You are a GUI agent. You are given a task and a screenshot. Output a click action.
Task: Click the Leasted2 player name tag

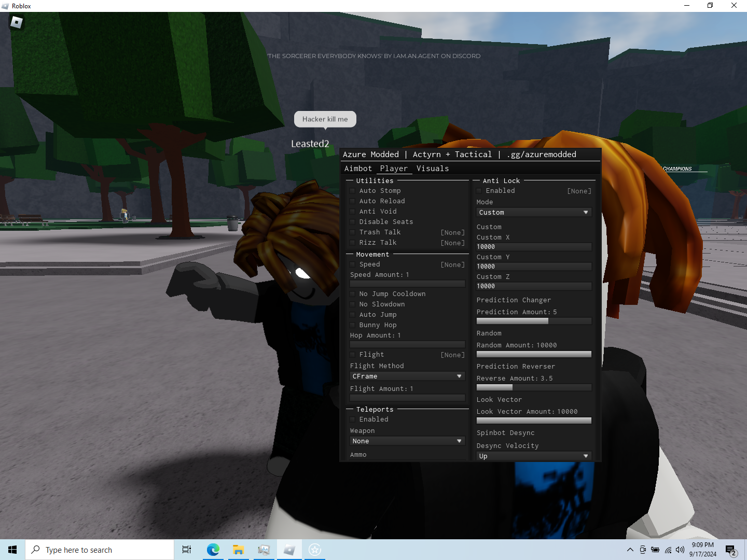pos(310,144)
